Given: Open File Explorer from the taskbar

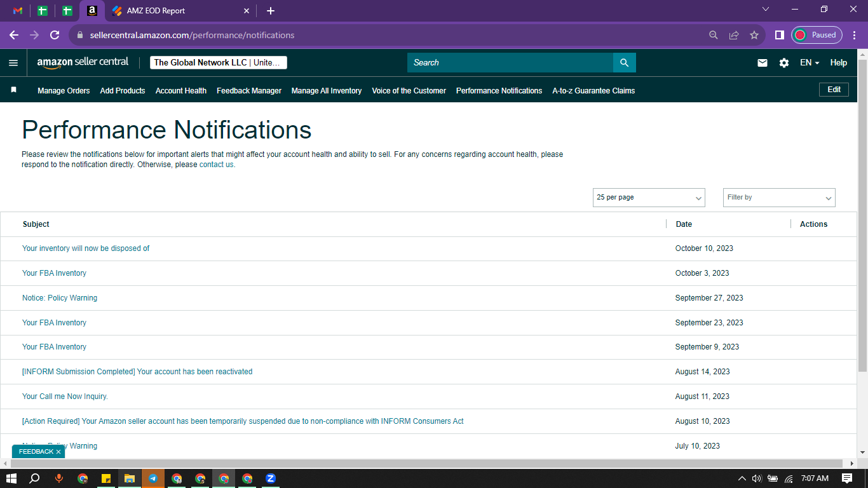Looking at the screenshot, I should point(130,478).
